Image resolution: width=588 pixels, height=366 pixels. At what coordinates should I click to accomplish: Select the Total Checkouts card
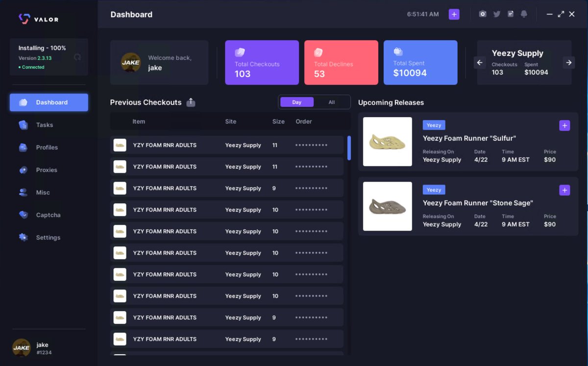[262, 63]
